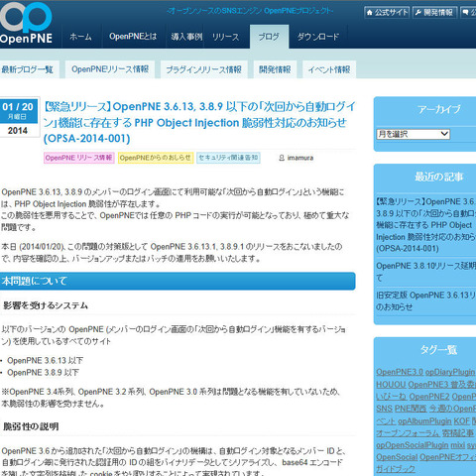476x476 pixels.
Task: Click the KOF tag link
Action: (462, 421)
